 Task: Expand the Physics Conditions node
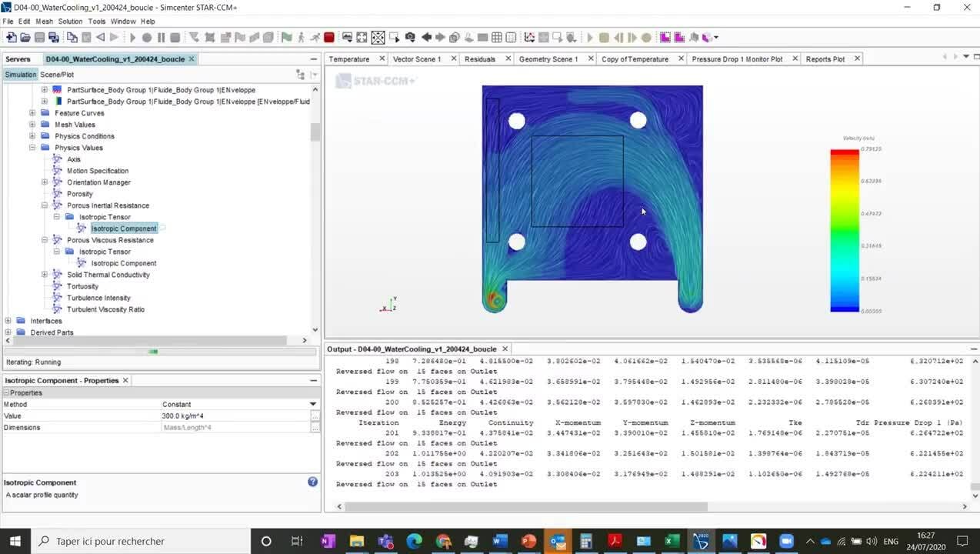[x=32, y=136]
